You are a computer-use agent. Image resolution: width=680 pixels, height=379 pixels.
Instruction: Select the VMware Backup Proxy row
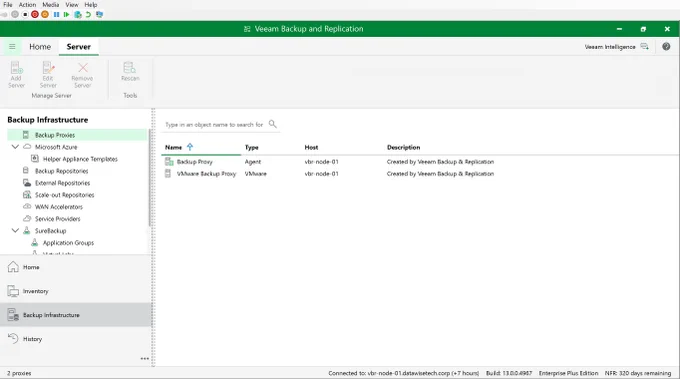[420, 173]
